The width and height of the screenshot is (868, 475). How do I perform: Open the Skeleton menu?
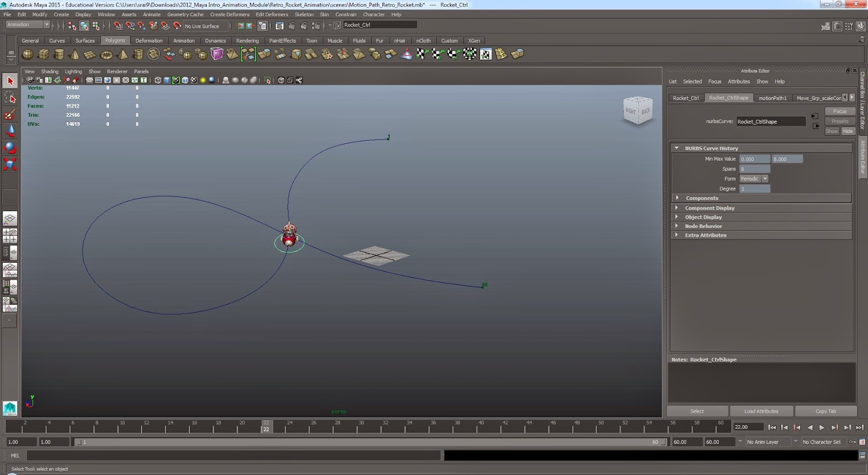tap(304, 15)
